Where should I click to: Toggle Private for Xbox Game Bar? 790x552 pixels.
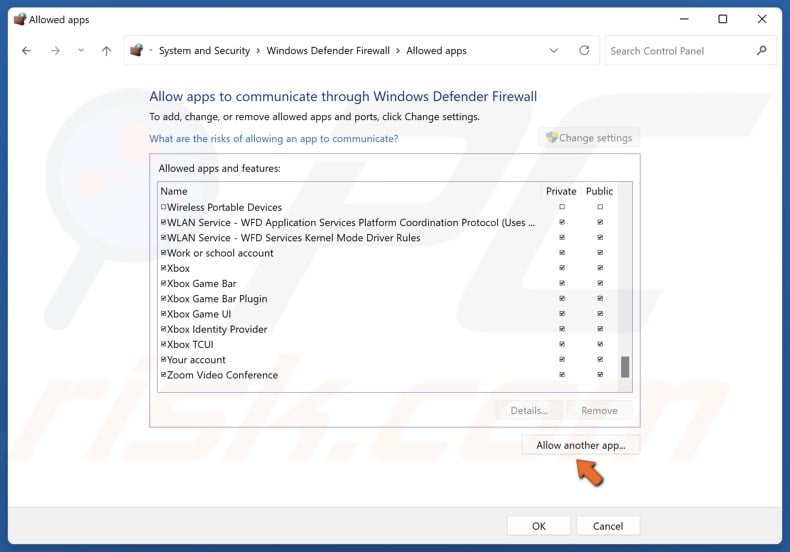pos(562,283)
